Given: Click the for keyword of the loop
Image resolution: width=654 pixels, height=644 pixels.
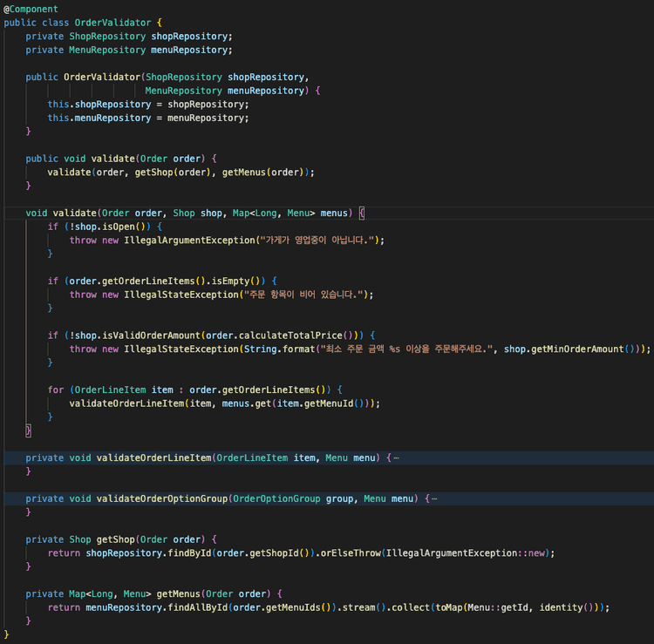Looking at the screenshot, I should pyautogui.click(x=56, y=390).
